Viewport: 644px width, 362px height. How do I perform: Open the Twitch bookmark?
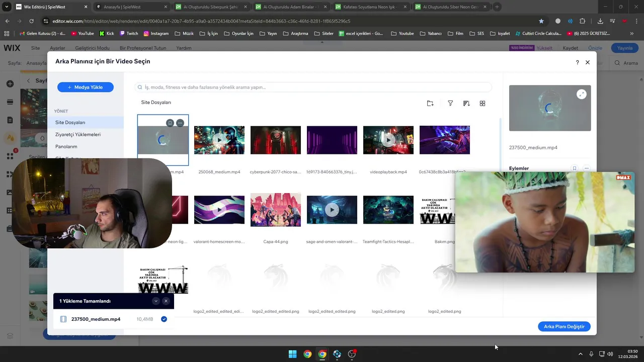pos(129,33)
